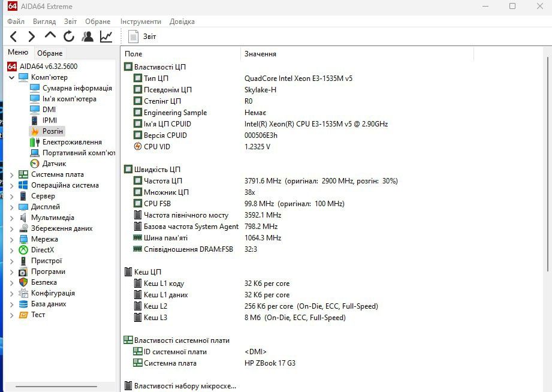Select the Частота ЦП row
The width and height of the screenshot is (552, 392).
coord(266,180)
